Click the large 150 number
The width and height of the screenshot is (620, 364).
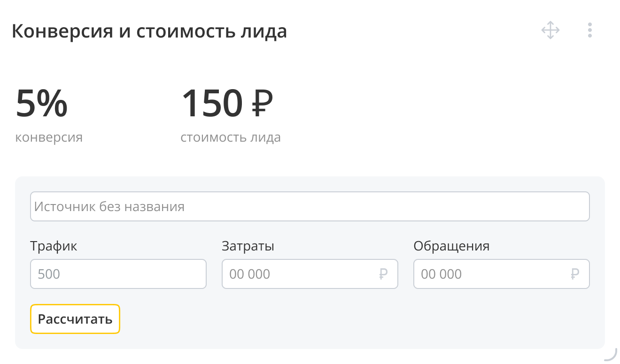pos(212,104)
